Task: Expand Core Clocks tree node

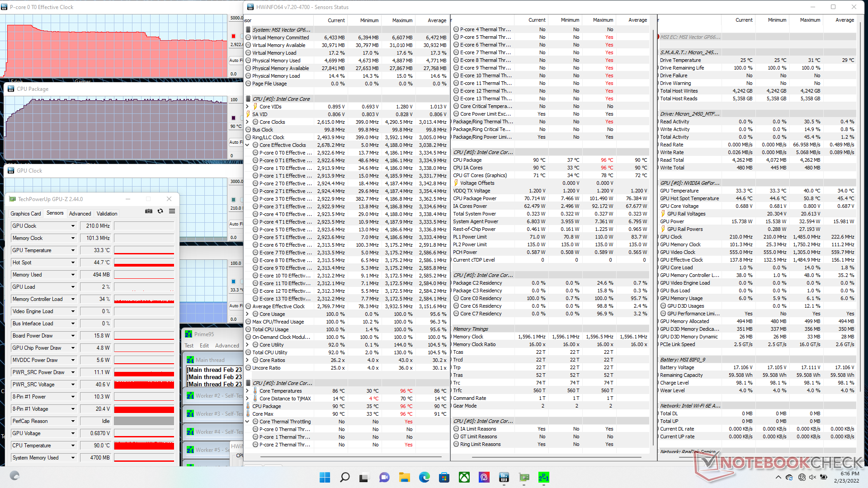Action: 247,122
